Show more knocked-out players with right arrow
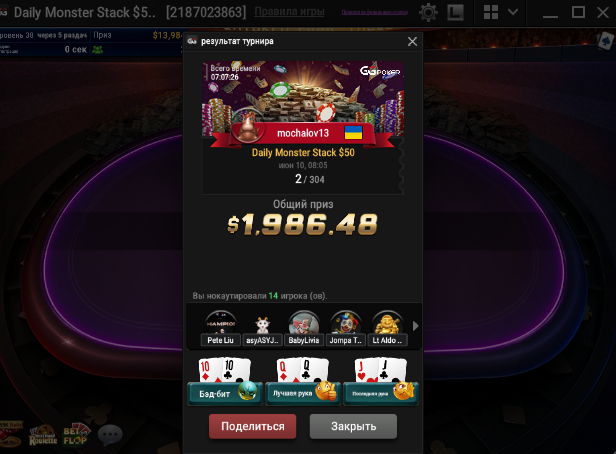The width and height of the screenshot is (616, 454). (x=416, y=326)
